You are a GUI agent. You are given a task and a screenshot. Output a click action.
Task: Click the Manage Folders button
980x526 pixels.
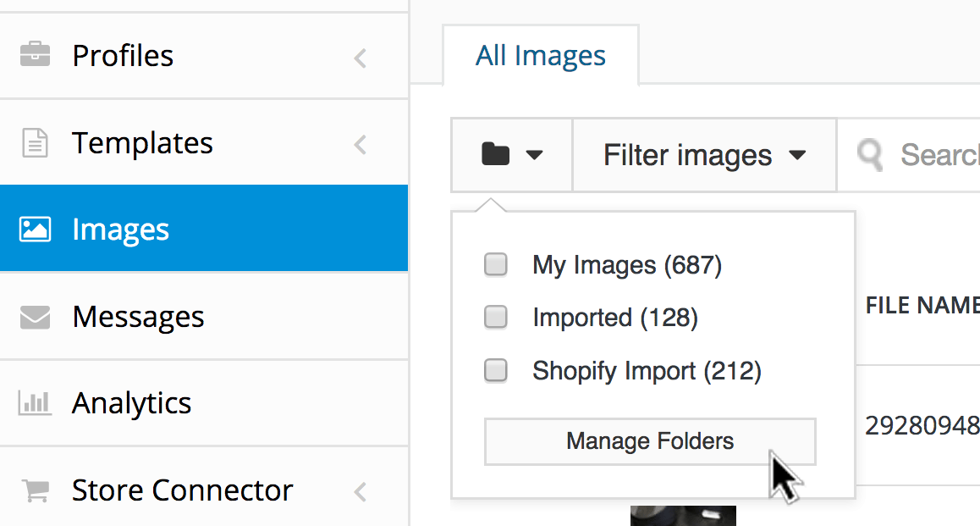pos(650,441)
